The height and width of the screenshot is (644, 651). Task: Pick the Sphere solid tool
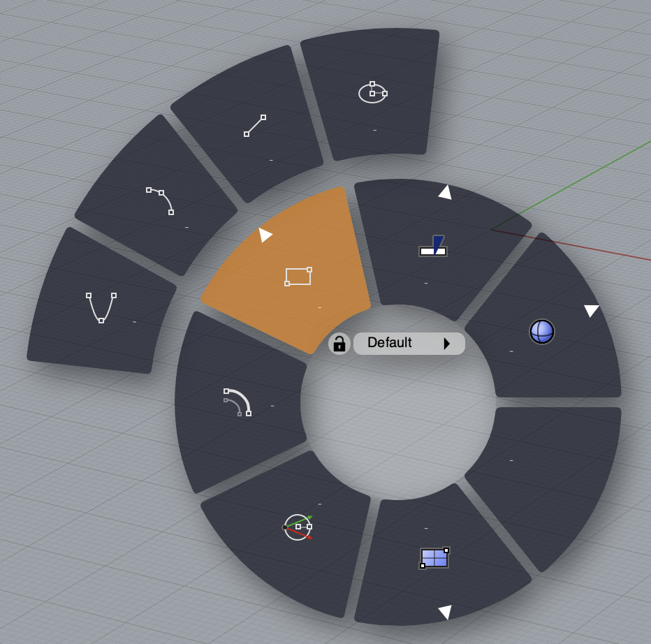click(542, 332)
